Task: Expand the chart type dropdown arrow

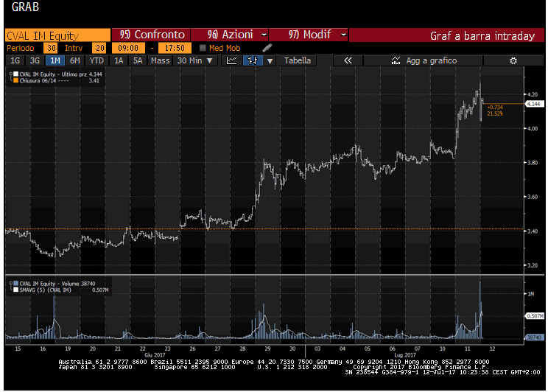Action: coord(270,61)
